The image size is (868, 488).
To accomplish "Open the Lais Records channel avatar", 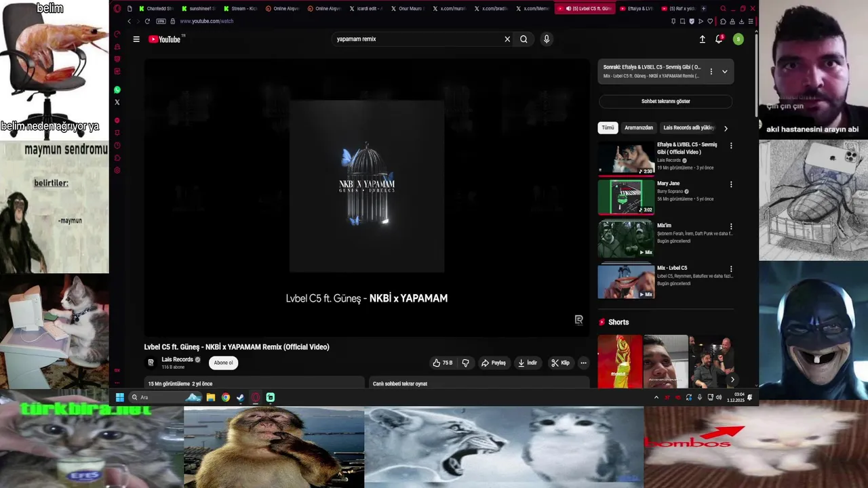I will click(x=151, y=363).
